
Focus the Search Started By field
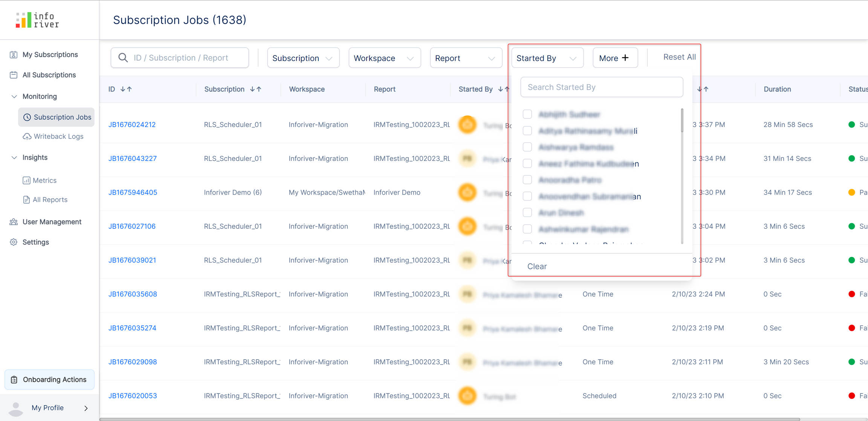click(x=601, y=87)
